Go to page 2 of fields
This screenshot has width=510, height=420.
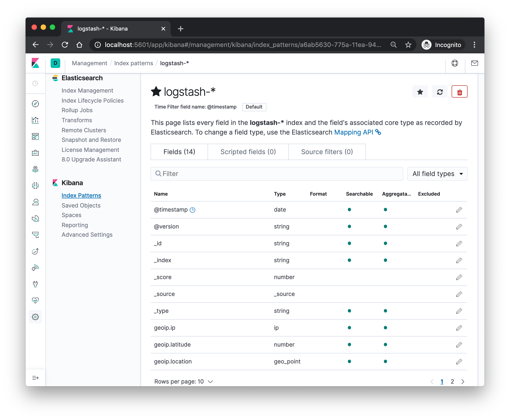[x=452, y=381]
